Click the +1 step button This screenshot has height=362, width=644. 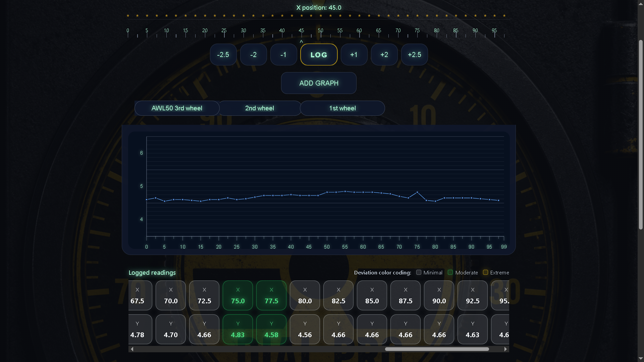[354, 55]
